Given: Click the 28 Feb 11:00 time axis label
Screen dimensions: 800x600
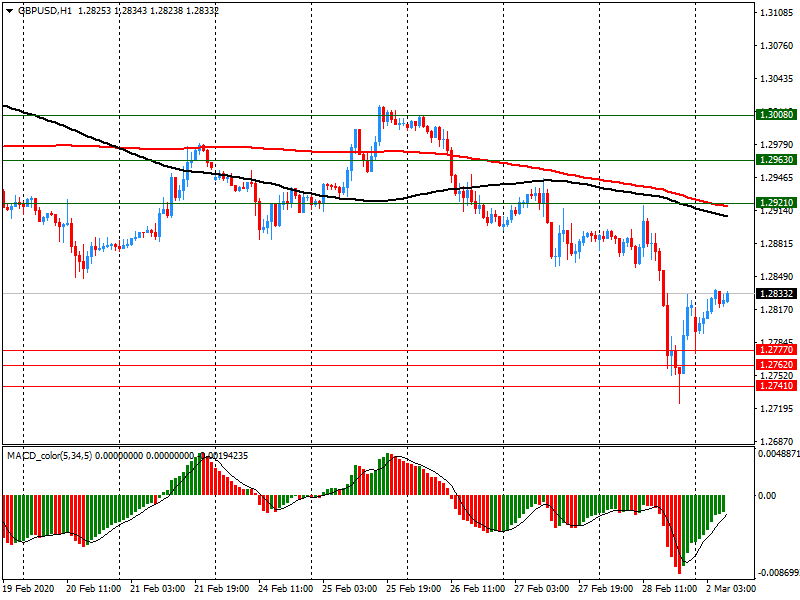Looking at the screenshot, I should pyautogui.click(x=668, y=591).
